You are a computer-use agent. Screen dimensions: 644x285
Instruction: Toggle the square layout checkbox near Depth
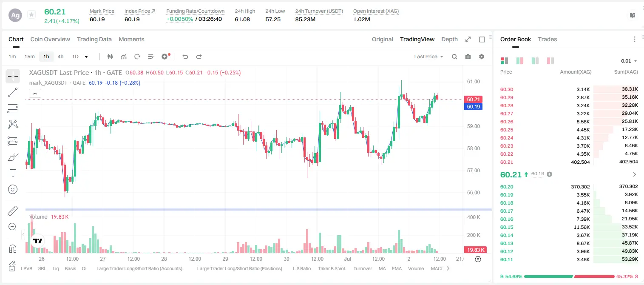[482, 40]
